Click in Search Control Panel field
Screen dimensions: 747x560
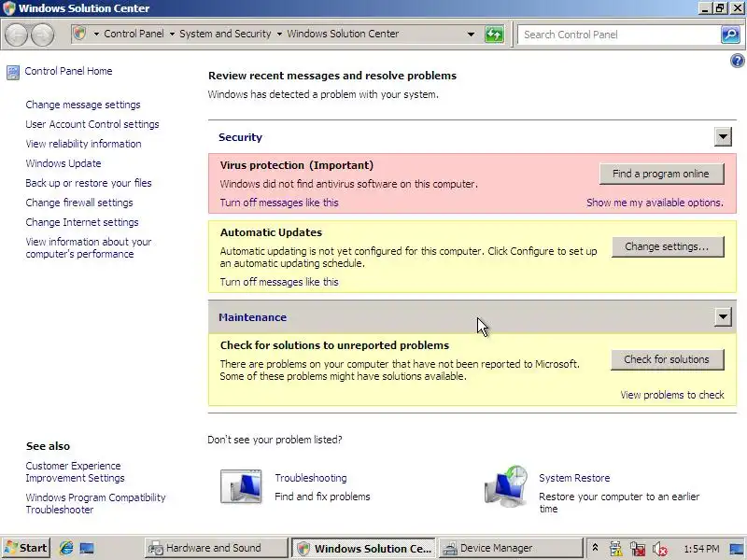(x=619, y=35)
